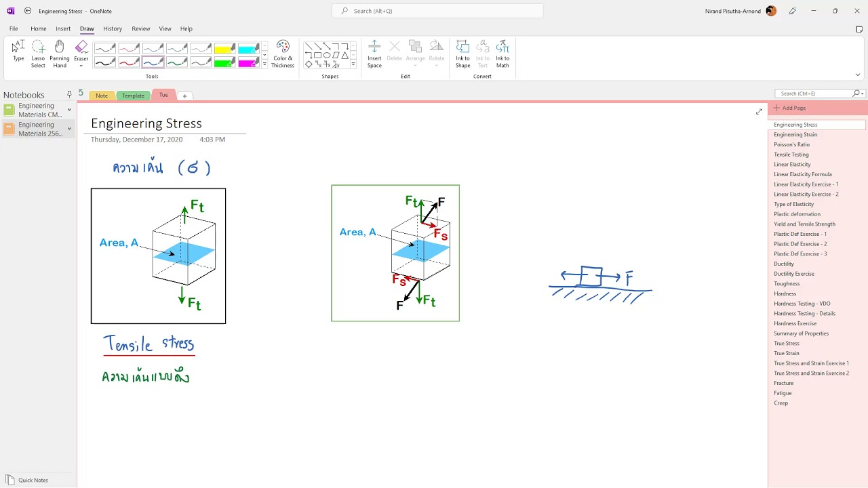
Task: Open the Creep page
Action: tap(781, 403)
